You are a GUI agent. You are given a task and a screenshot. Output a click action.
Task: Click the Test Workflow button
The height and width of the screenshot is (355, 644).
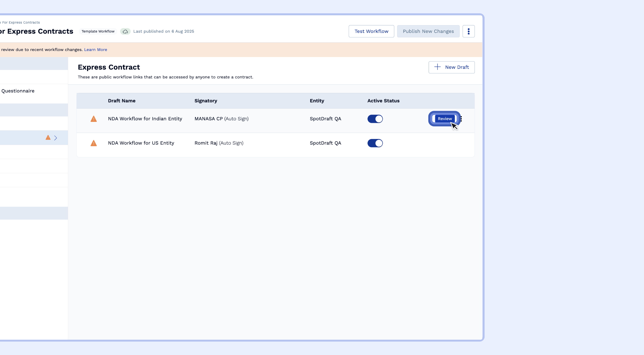[371, 31]
